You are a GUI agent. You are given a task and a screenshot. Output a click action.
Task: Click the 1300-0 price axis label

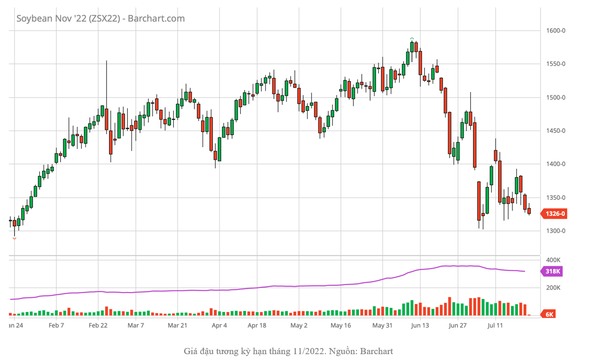[x=556, y=231]
